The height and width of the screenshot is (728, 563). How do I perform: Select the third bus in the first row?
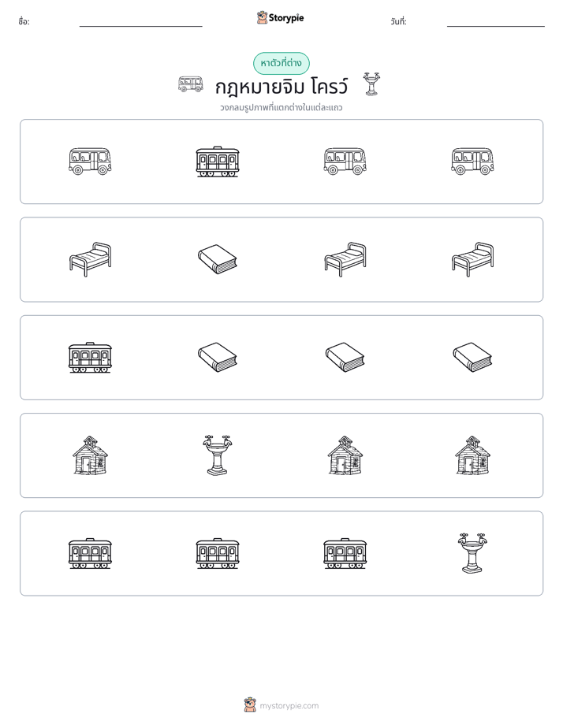472,161
